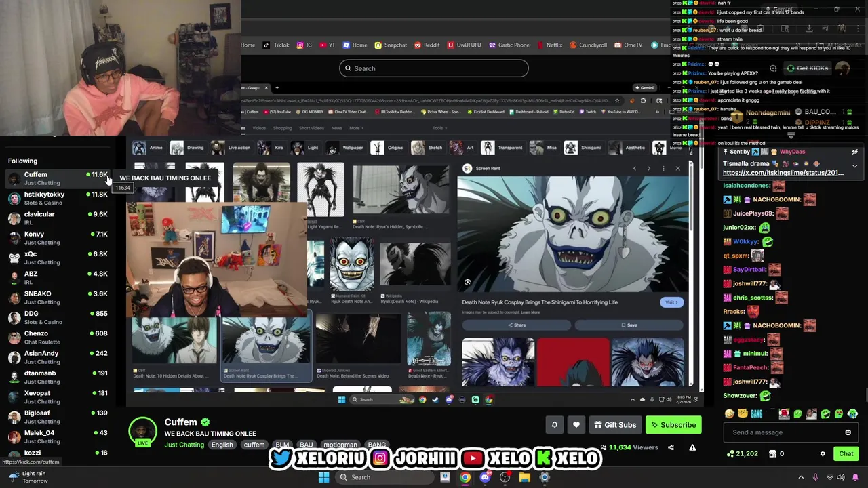
Task: Open Konvy channel in sidebar
Action: pyautogui.click(x=58, y=238)
